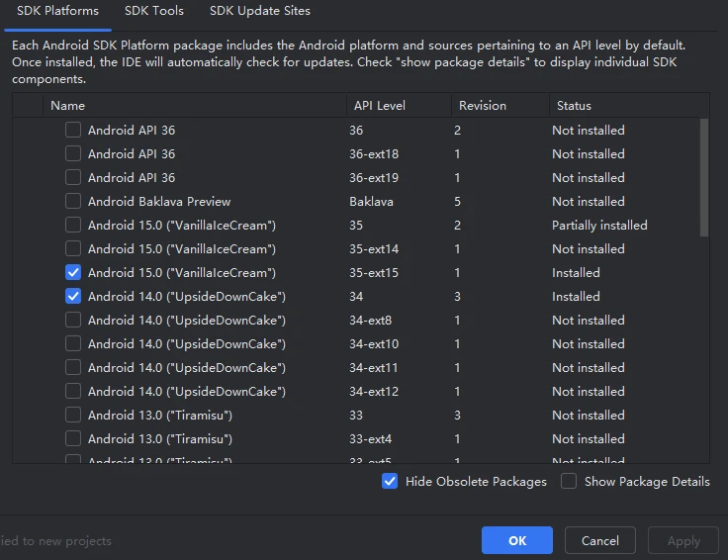Click the Cancel button
Viewport: 728px width, 560px height.
tap(599, 540)
